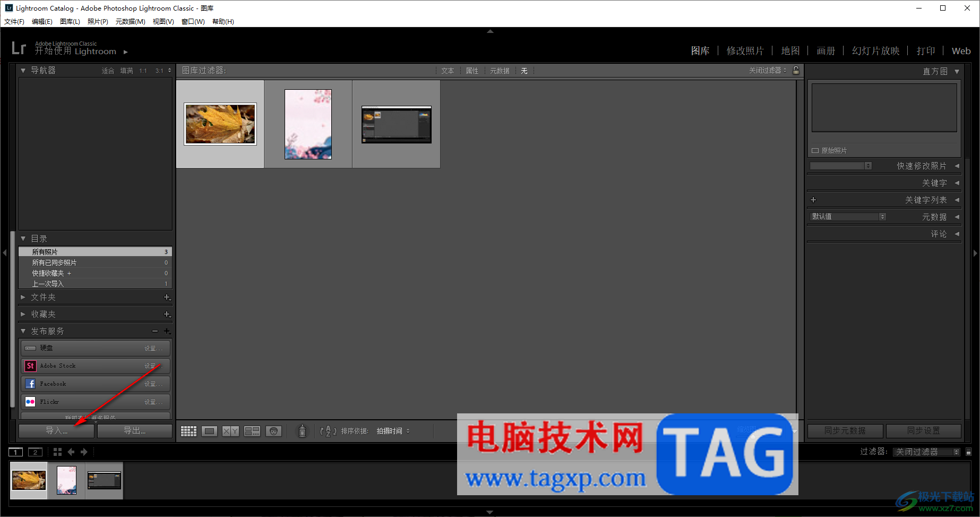Open survey view
The image size is (980, 517).
pyautogui.click(x=252, y=431)
